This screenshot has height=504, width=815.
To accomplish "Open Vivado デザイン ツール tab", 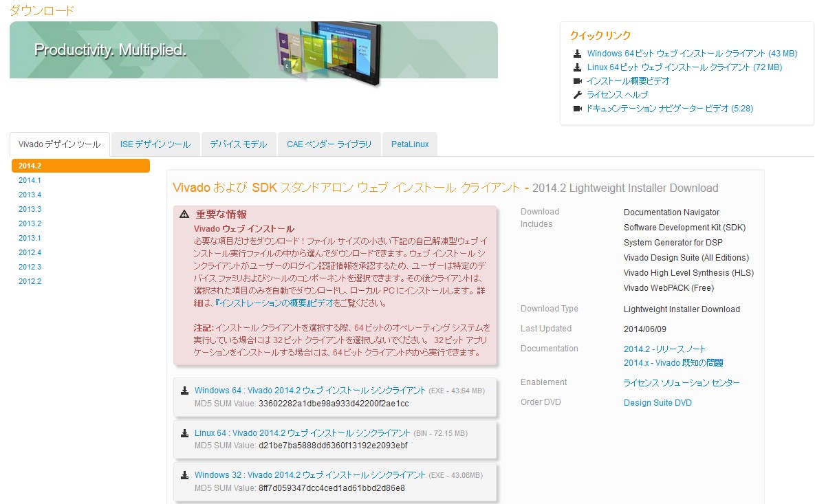I will 60,144.
